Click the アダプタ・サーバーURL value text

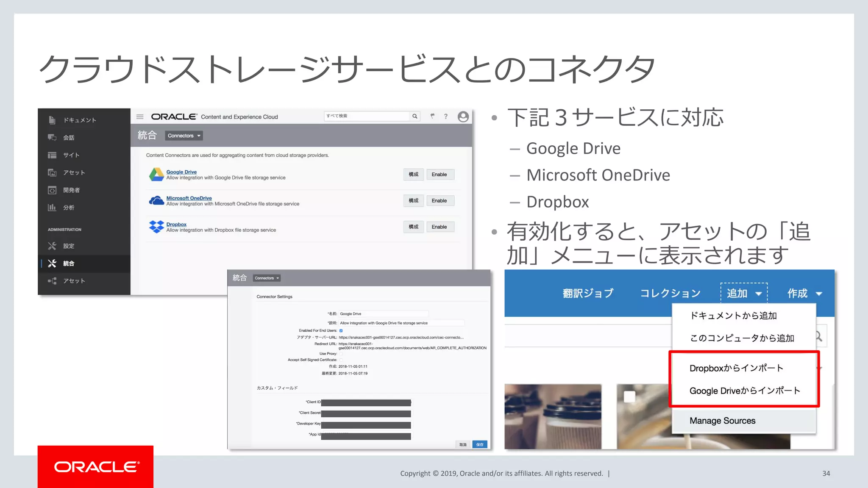[x=401, y=338]
